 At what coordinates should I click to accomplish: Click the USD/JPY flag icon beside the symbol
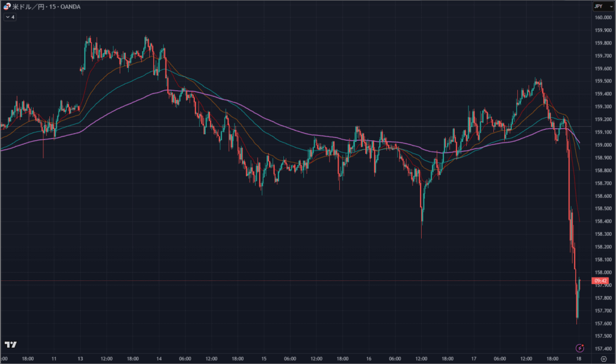point(7,7)
